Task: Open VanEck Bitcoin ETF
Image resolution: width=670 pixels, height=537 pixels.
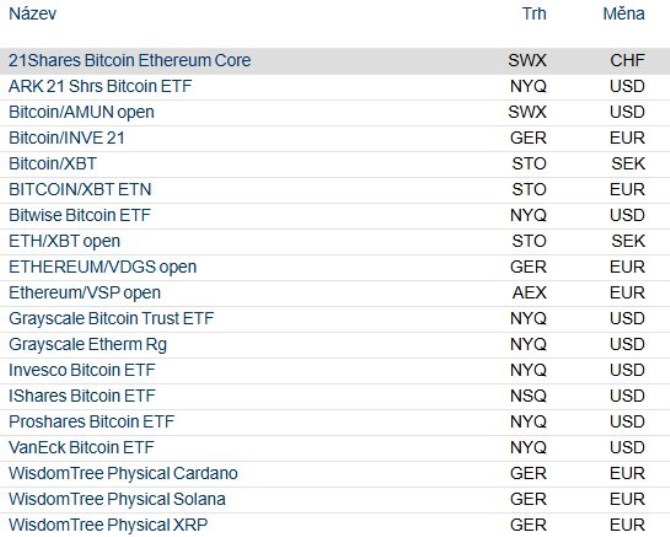Action: (81, 447)
